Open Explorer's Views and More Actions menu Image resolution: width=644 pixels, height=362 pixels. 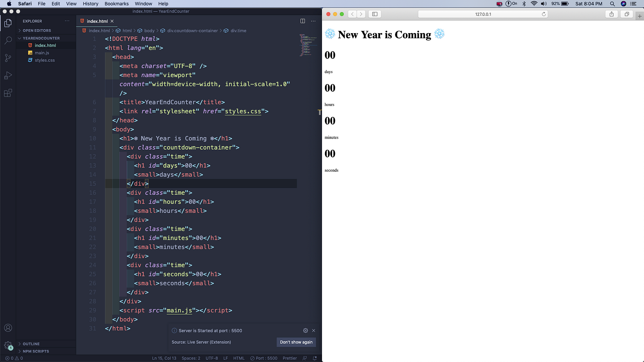[x=67, y=21]
